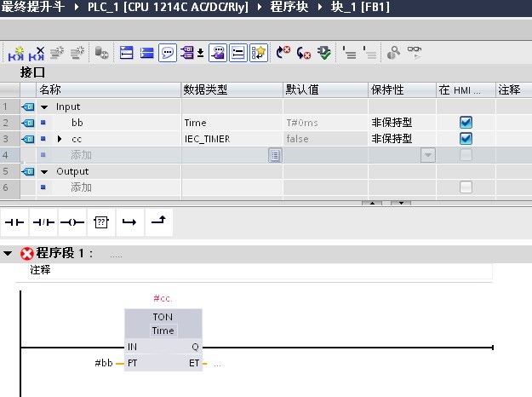Image resolution: width=532 pixels, height=397 pixels.
Task: Click the first indent lines toolbar icon
Action: 350,53
